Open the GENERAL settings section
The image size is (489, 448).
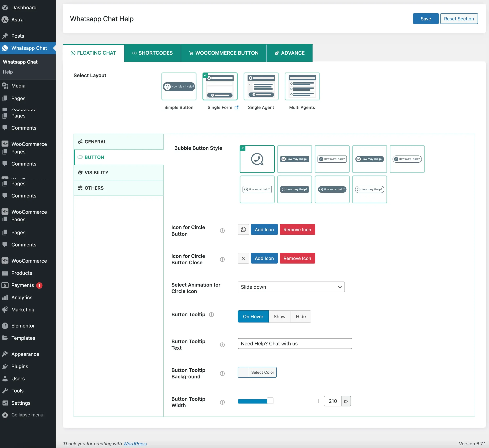(119, 142)
